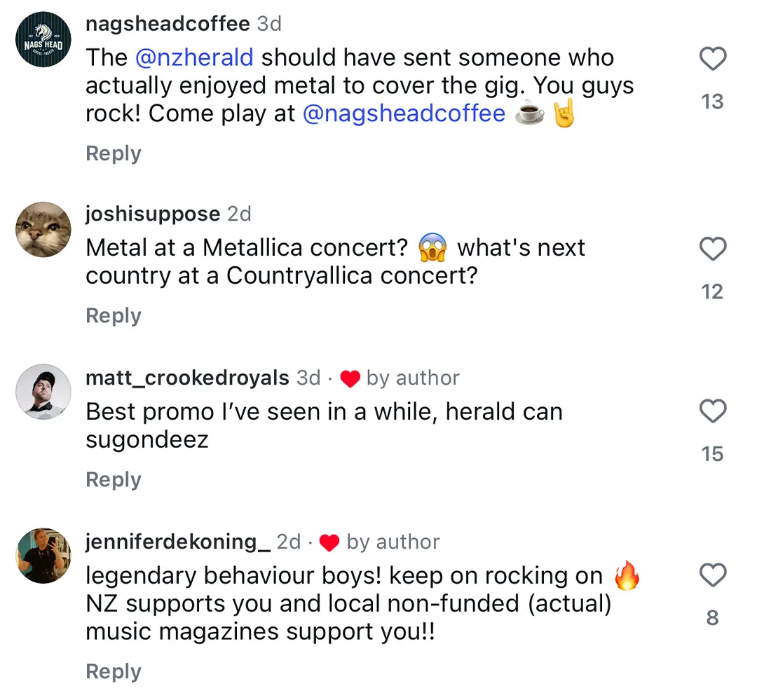Like joshisuppose's Metallica joke comment

tap(713, 249)
